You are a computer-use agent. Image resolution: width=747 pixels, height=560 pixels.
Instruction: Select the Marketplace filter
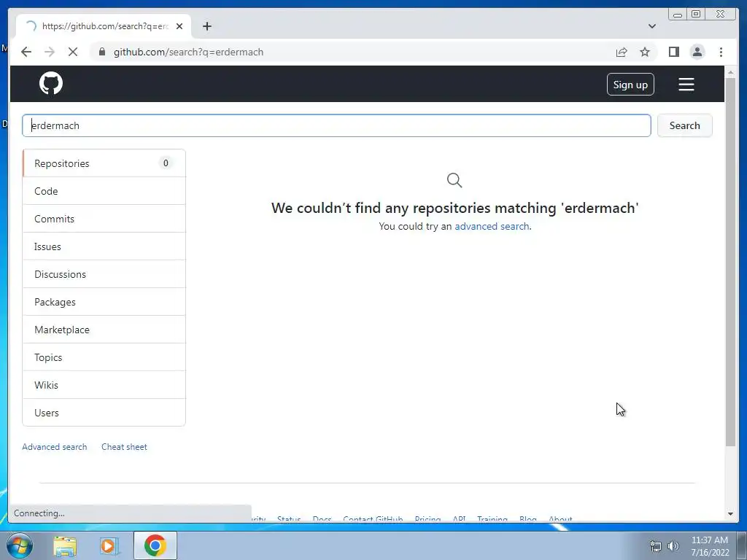click(104, 330)
